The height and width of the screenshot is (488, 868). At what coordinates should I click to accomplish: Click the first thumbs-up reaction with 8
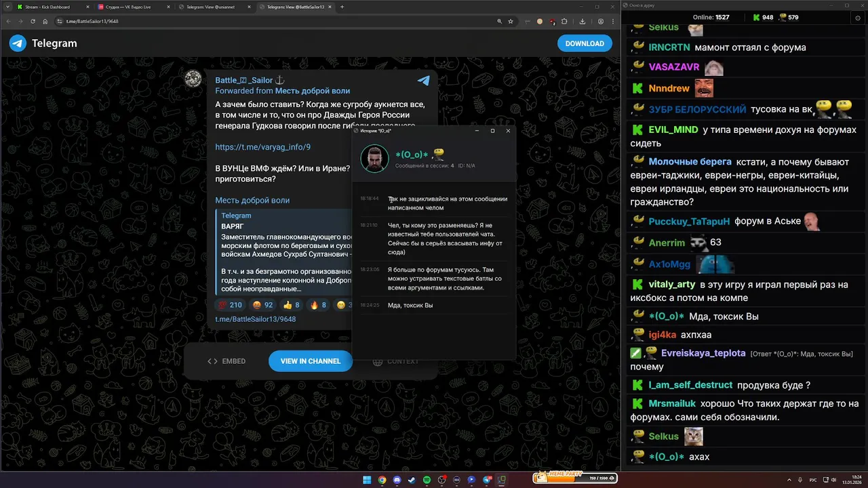tap(291, 305)
